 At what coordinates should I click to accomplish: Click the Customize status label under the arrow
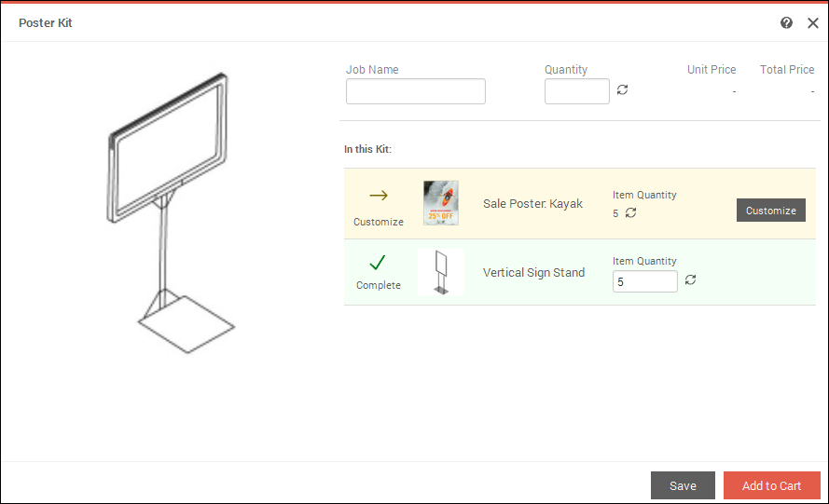pyautogui.click(x=379, y=223)
